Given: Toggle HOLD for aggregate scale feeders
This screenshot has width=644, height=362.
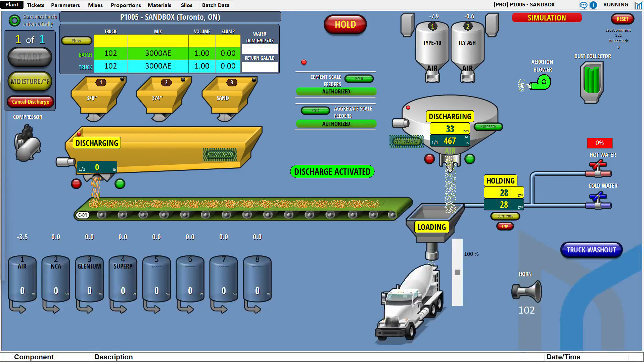Looking at the screenshot, I should click(x=315, y=110).
